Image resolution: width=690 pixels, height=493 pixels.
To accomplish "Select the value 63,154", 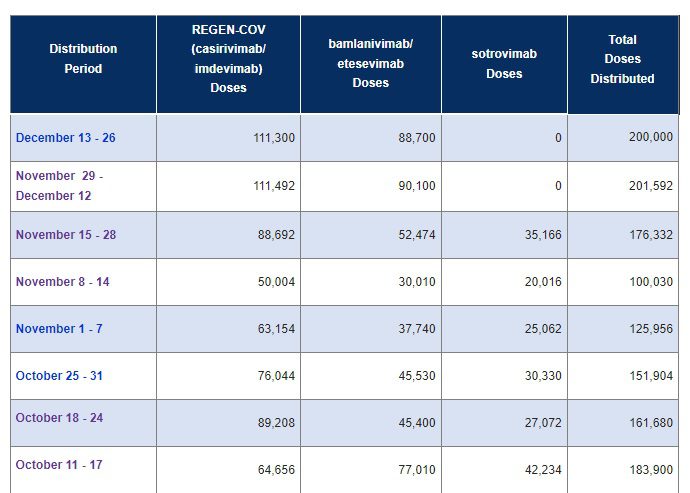I will coord(276,329).
